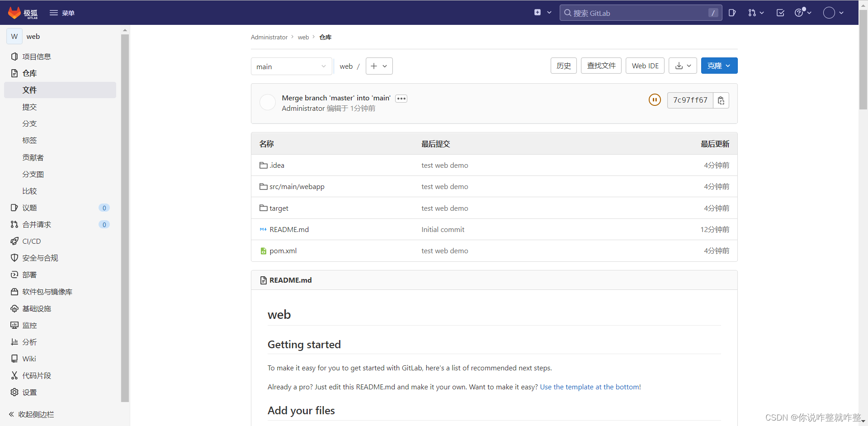The width and height of the screenshot is (868, 426).
Task: Open the plus add-file dropdown
Action: (379, 66)
